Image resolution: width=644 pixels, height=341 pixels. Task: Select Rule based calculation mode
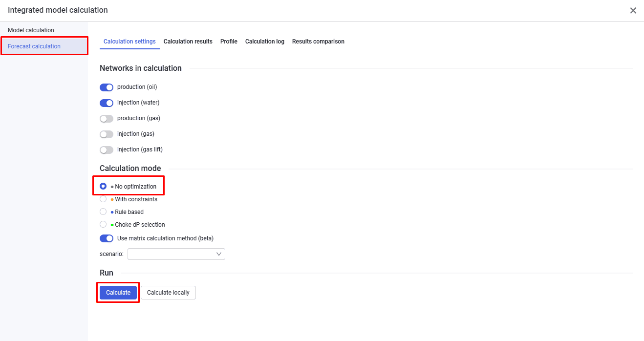103,212
